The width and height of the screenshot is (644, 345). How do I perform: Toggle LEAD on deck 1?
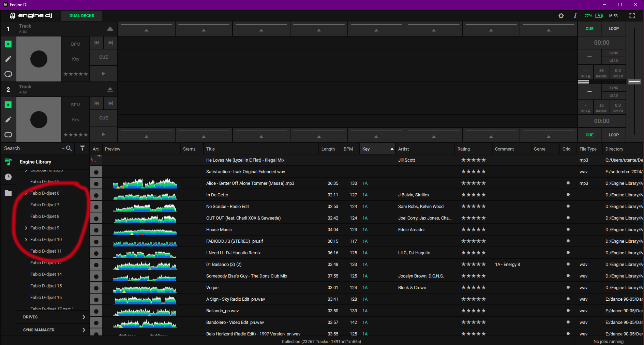pos(613,60)
